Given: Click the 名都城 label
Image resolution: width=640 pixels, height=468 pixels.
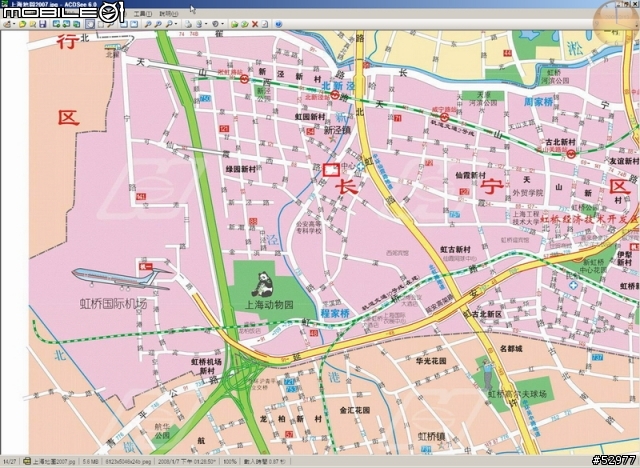Looking at the screenshot, I should pos(511,348).
